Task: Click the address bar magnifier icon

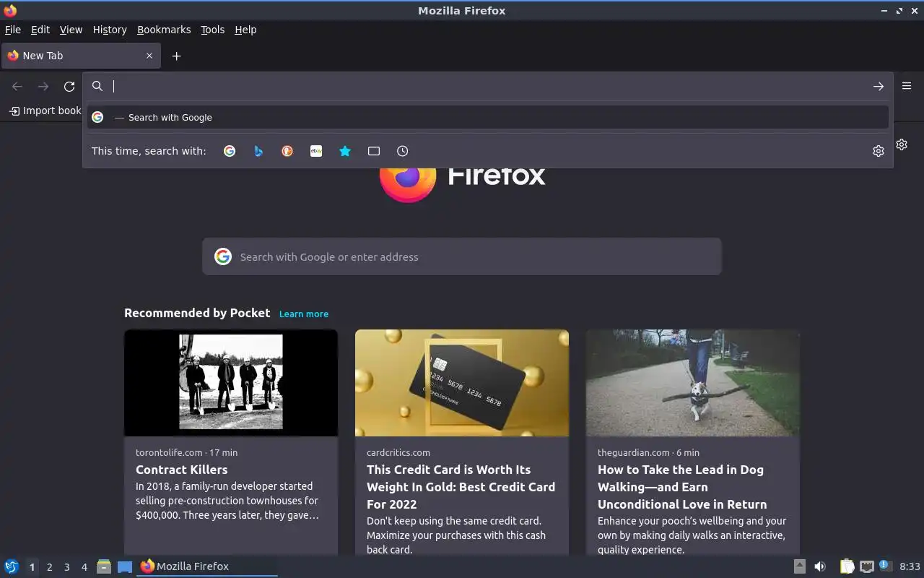Action: (x=97, y=86)
